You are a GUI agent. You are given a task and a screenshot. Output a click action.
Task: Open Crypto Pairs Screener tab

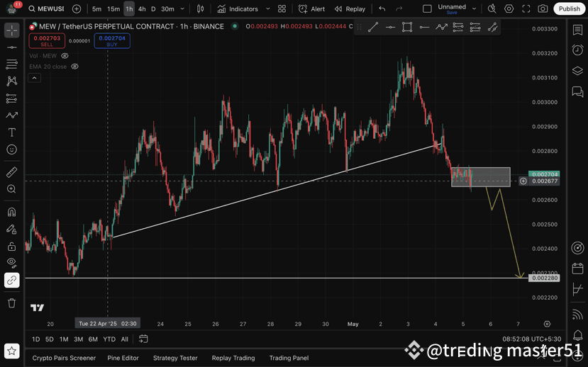(64, 358)
